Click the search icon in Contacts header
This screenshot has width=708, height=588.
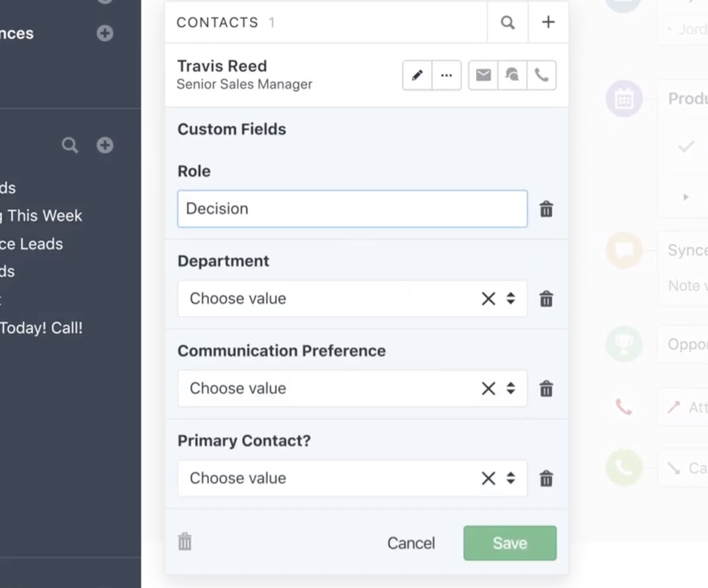pos(507,22)
